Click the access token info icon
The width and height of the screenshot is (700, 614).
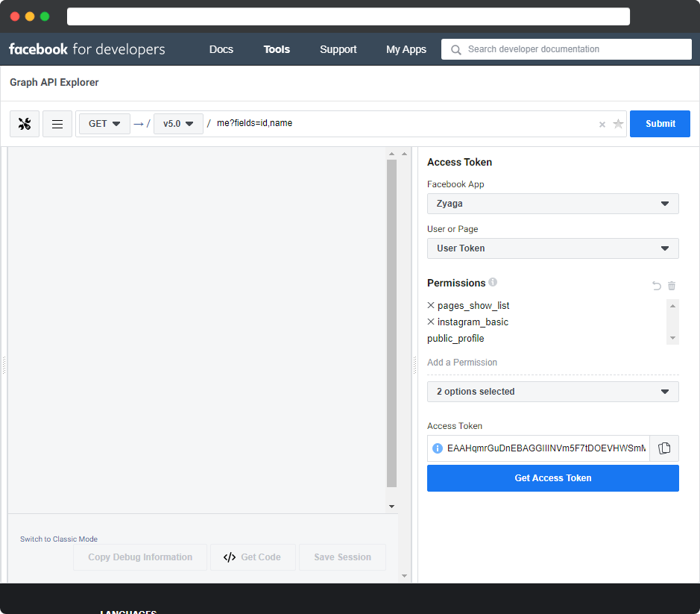[438, 448]
